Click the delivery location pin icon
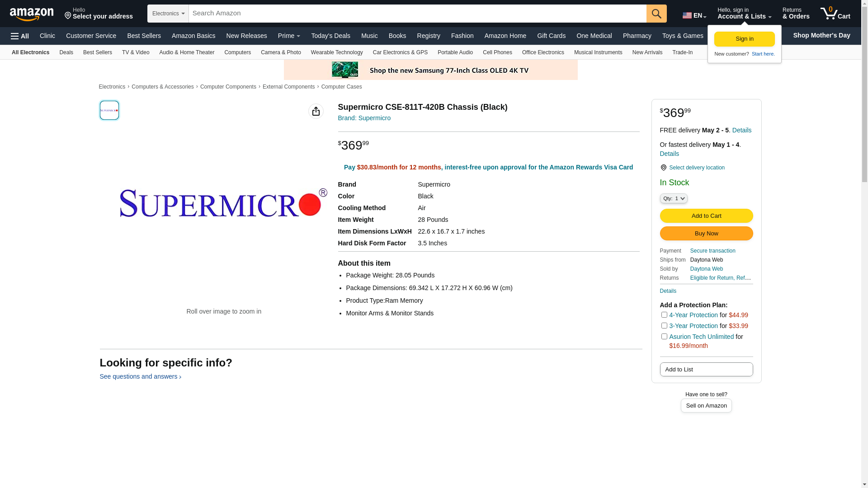Image resolution: width=868 pixels, height=488 pixels. [663, 168]
